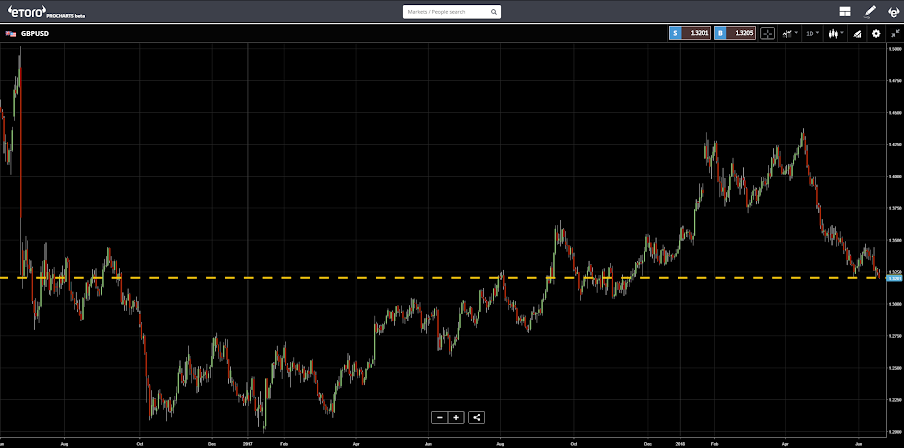
Task: Click the current price label on price axis
Action: pos(895,278)
